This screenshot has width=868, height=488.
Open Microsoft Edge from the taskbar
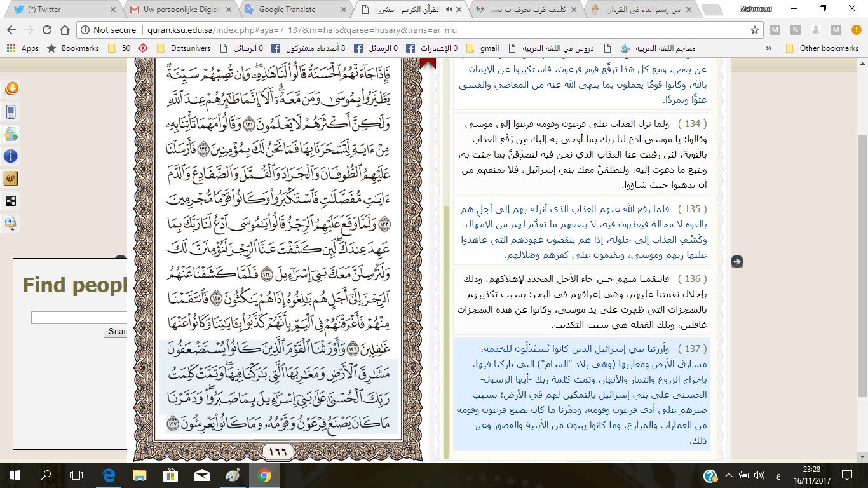coord(108,475)
